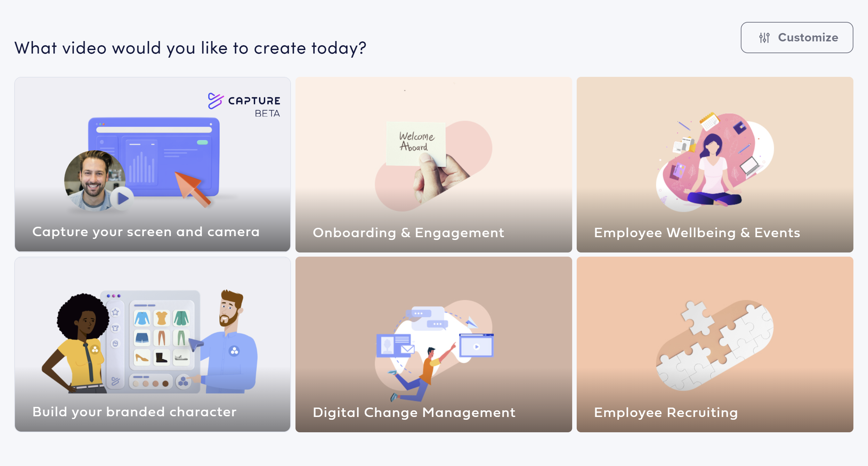Click the Welcome Aboard note illustration

[416, 144]
